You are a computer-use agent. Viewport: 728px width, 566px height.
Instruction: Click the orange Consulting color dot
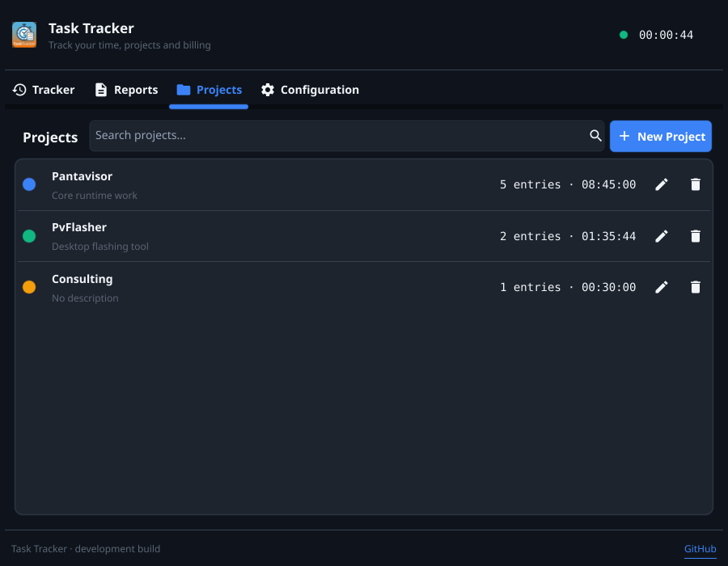[29, 287]
